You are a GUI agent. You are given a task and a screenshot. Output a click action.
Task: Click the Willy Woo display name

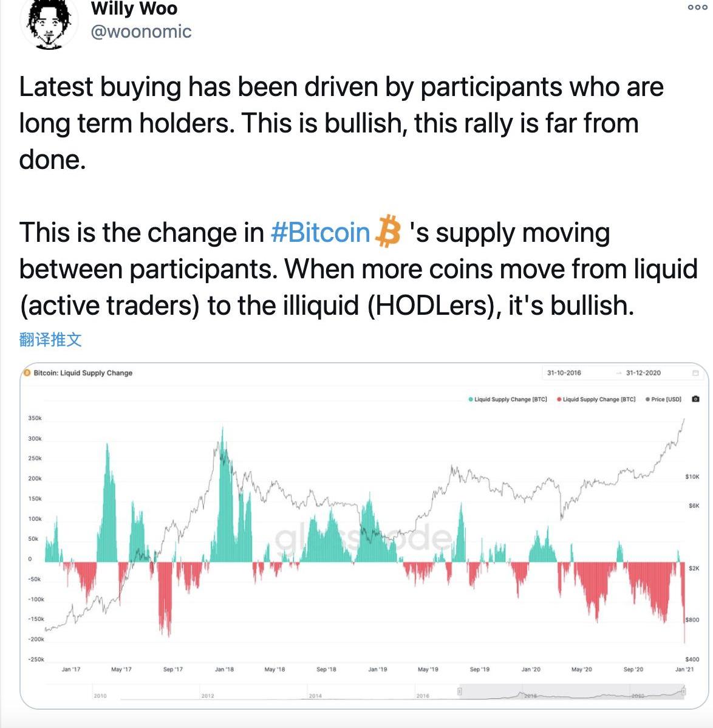coord(134,9)
